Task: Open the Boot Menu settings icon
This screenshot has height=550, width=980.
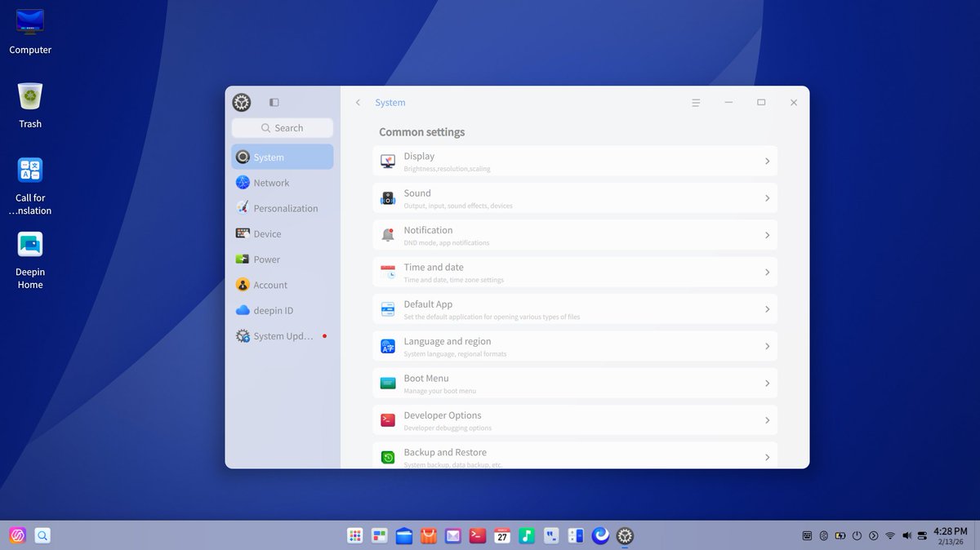Action: coord(387,383)
